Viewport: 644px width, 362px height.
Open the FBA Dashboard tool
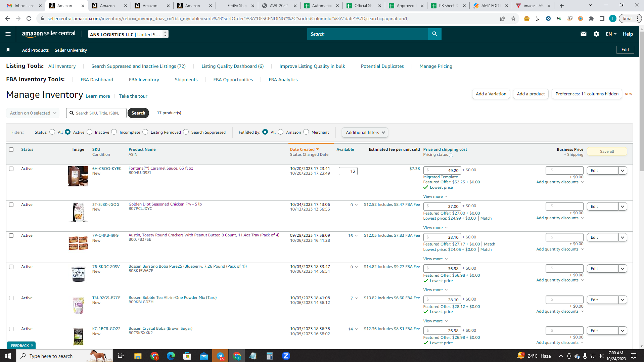[x=97, y=80]
